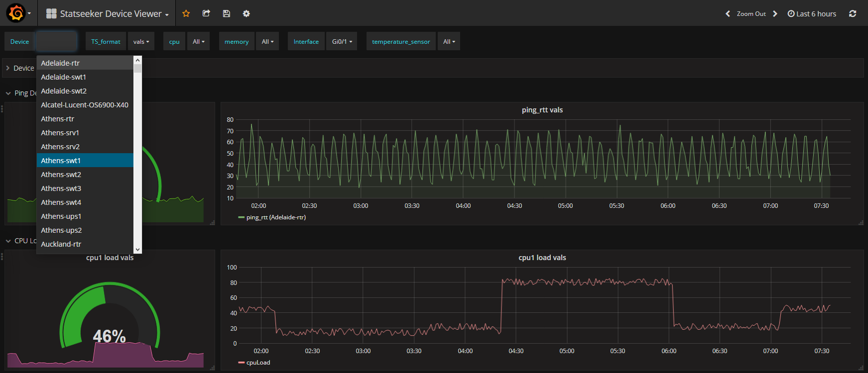The width and height of the screenshot is (868, 373).
Task: Open the TS_format vals dropdown
Action: [141, 41]
